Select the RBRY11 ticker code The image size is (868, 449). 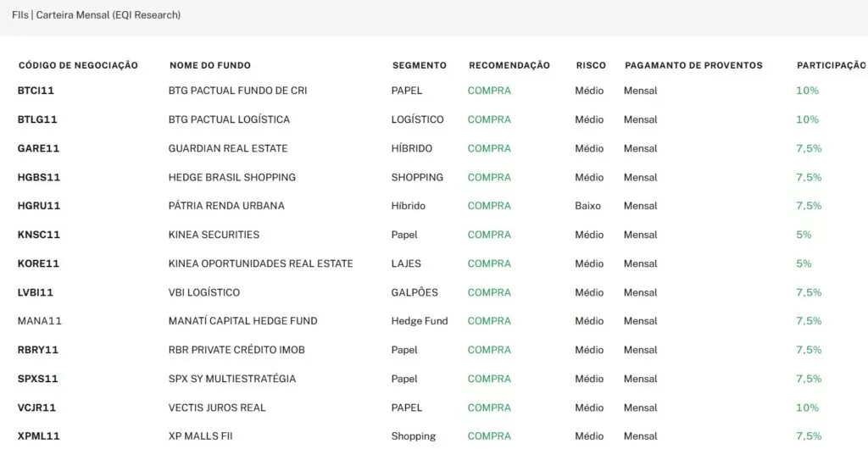pos(37,350)
